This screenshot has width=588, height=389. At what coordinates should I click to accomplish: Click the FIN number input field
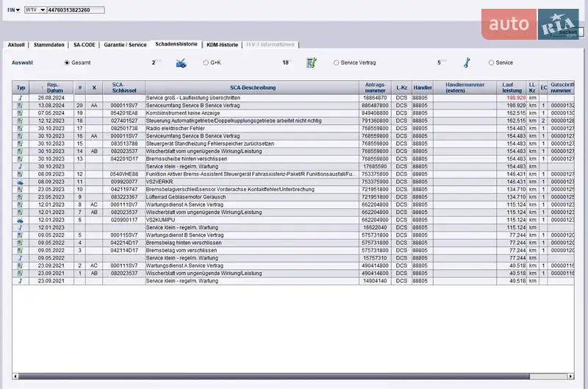point(76,11)
